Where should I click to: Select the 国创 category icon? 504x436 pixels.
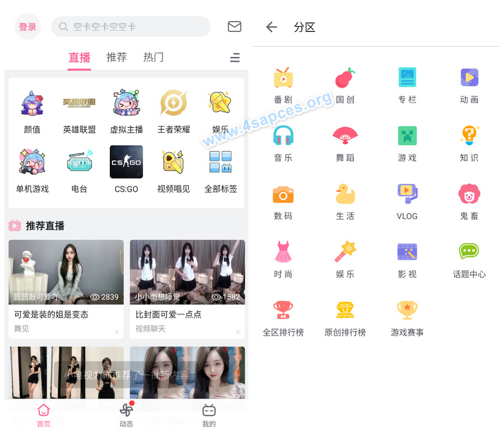point(345,78)
